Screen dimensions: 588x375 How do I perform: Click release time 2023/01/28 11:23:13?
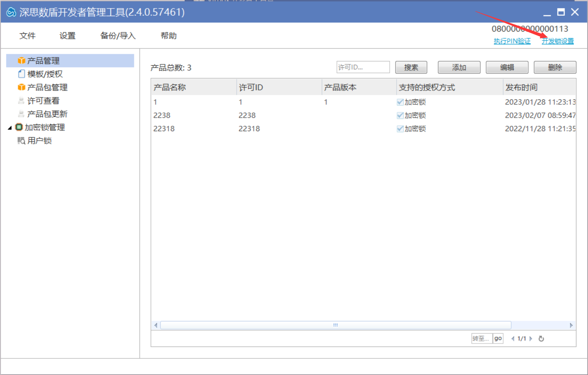coord(540,102)
